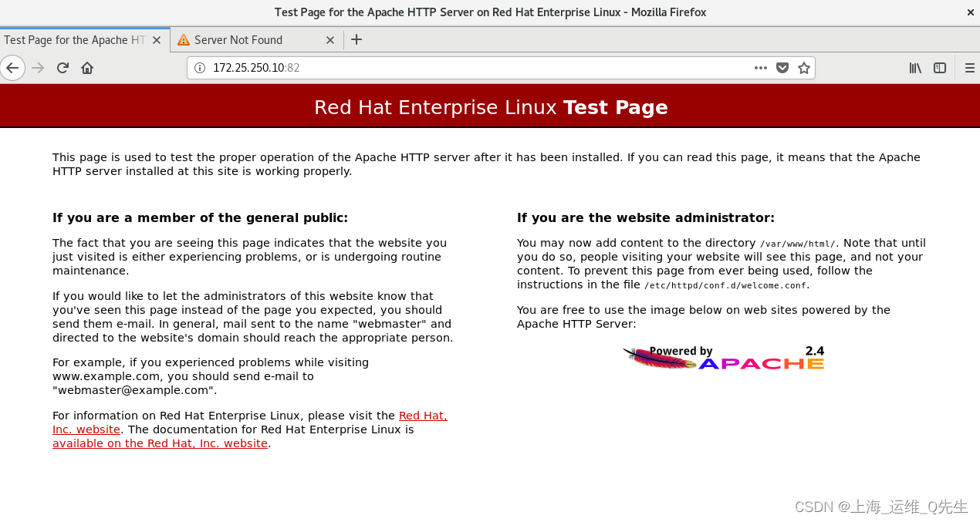The width and height of the screenshot is (980, 522).
Task: Click heading If you are a member of the general public
Action: click(201, 218)
